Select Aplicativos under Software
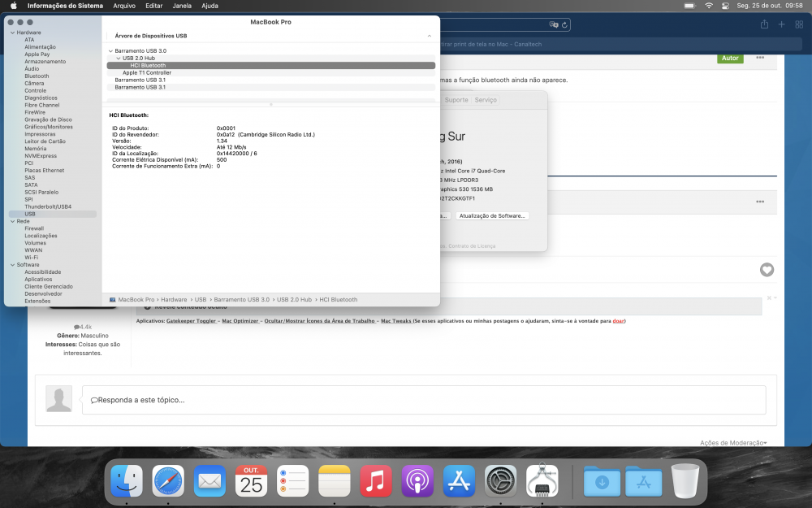The width and height of the screenshot is (812, 508). pos(38,280)
